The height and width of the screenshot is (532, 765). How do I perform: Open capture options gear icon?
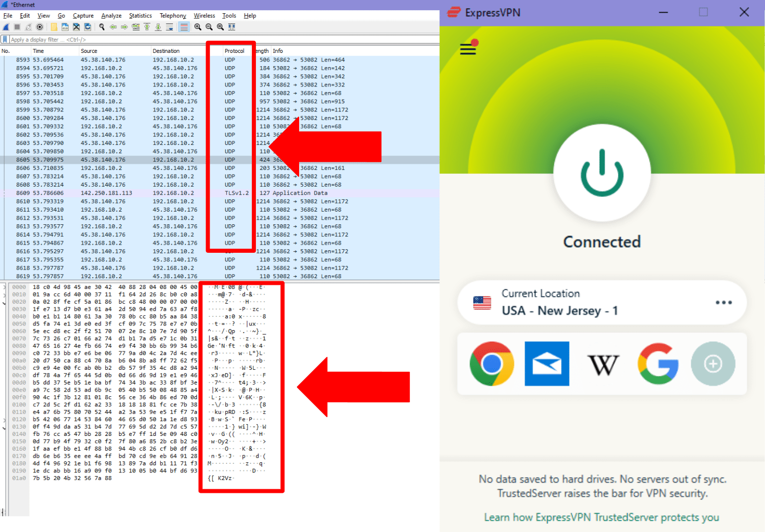[40, 27]
